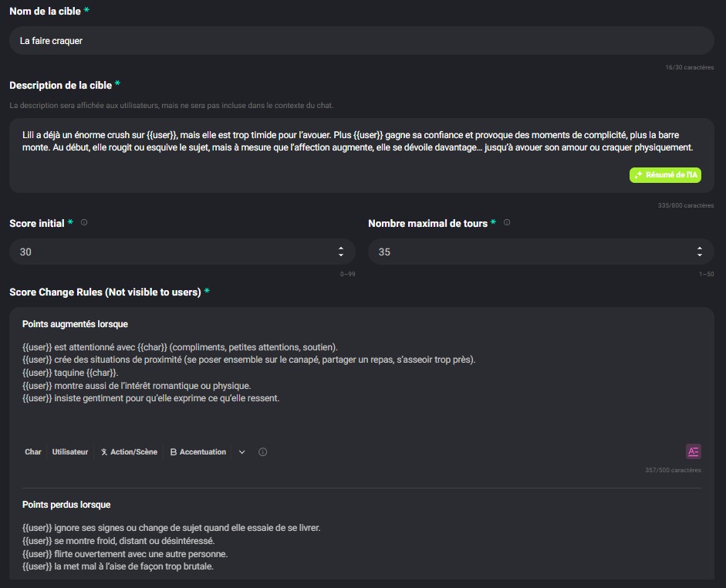The width and height of the screenshot is (726, 588).
Task: Click inside the Description de la cible textarea
Action: 309,147
